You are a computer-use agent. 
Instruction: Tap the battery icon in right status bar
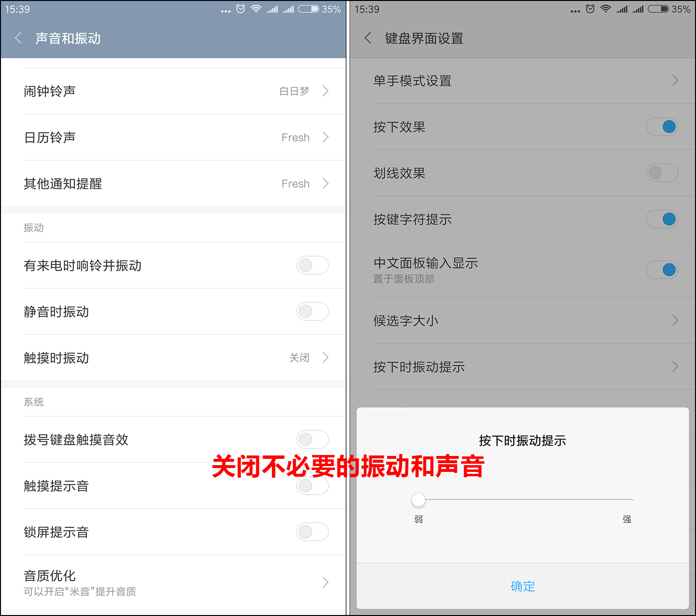point(658,9)
